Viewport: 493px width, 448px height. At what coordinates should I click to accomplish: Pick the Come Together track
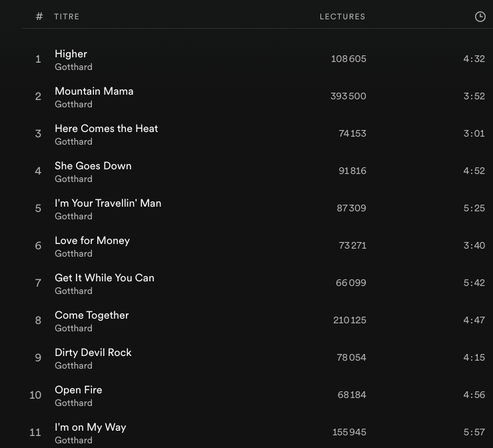(x=92, y=315)
